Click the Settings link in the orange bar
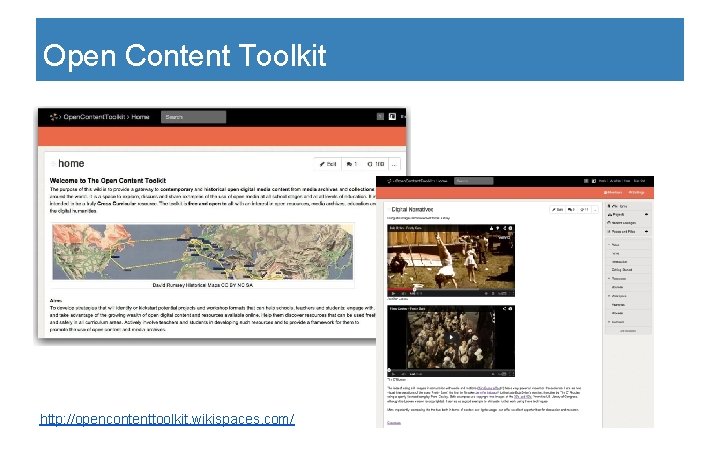The height and width of the screenshot is (450, 720). pyautogui.click(x=636, y=192)
